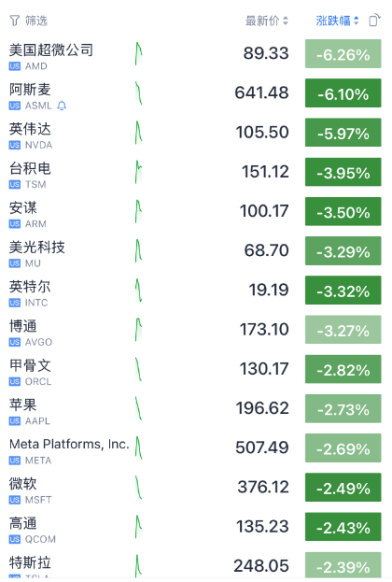Open the 筛选 filter funnel icon
The width and height of the screenshot is (392, 582).
coord(14,21)
